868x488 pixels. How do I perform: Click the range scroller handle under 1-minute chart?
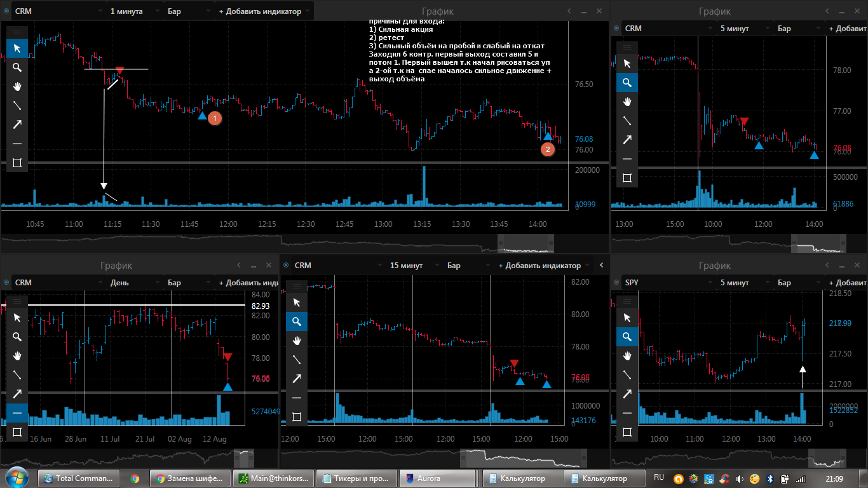coord(525,243)
